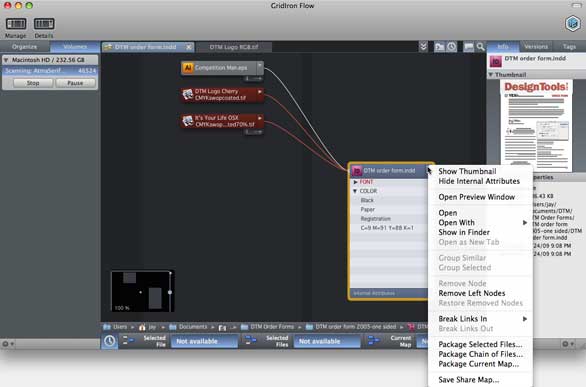This screenshot has width=586, height=387.
Task: Stop the volume scanning
Action: click(x=33, y=83)
